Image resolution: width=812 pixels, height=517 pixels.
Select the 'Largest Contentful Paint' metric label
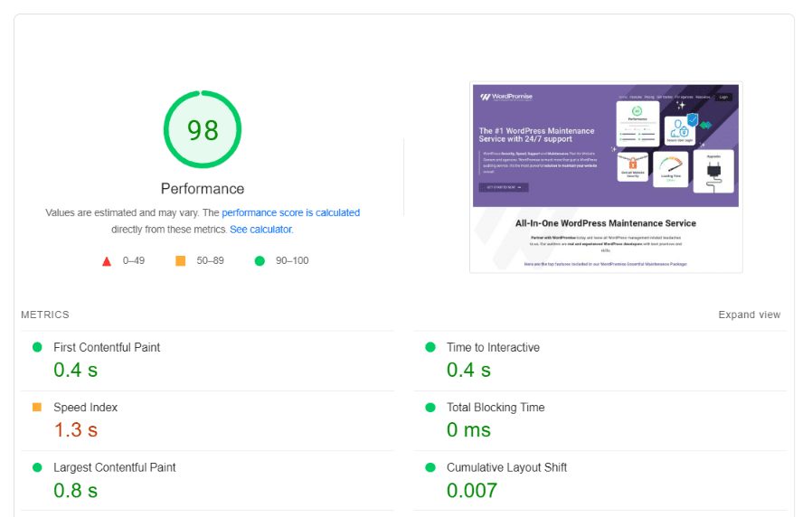115,467
